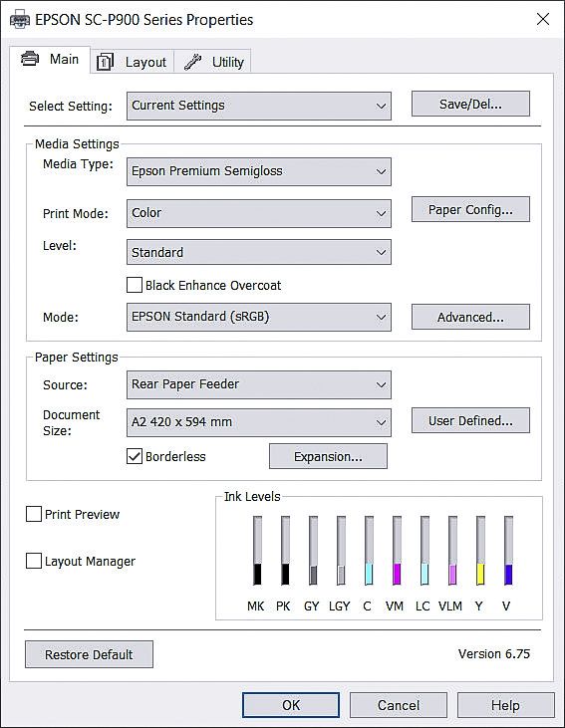Open Help for printer properties
Screen dimensions: 565x728
(x=505, y=705)
